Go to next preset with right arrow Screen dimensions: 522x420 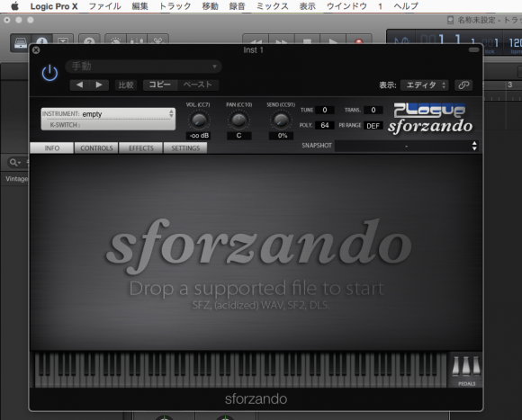(x=99, y=85)
